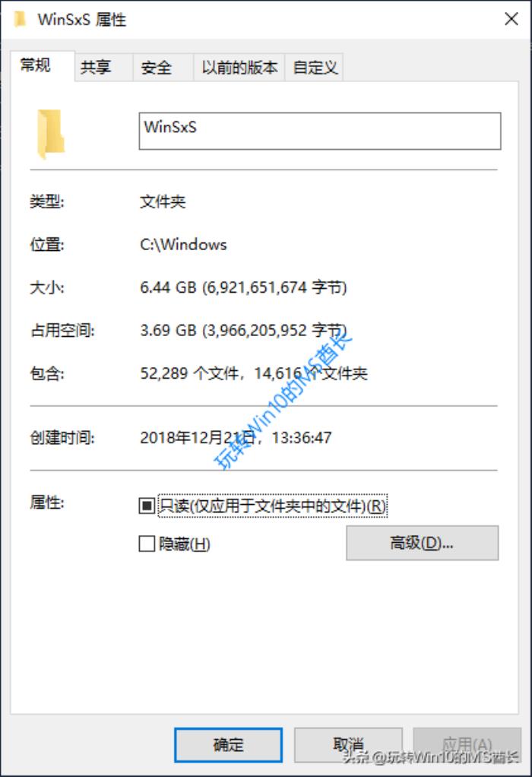The width and height of the screenshot is (532, 777).
Task: Enable the 隐藏(H) checkbox
Action: [x=147, y=544]
